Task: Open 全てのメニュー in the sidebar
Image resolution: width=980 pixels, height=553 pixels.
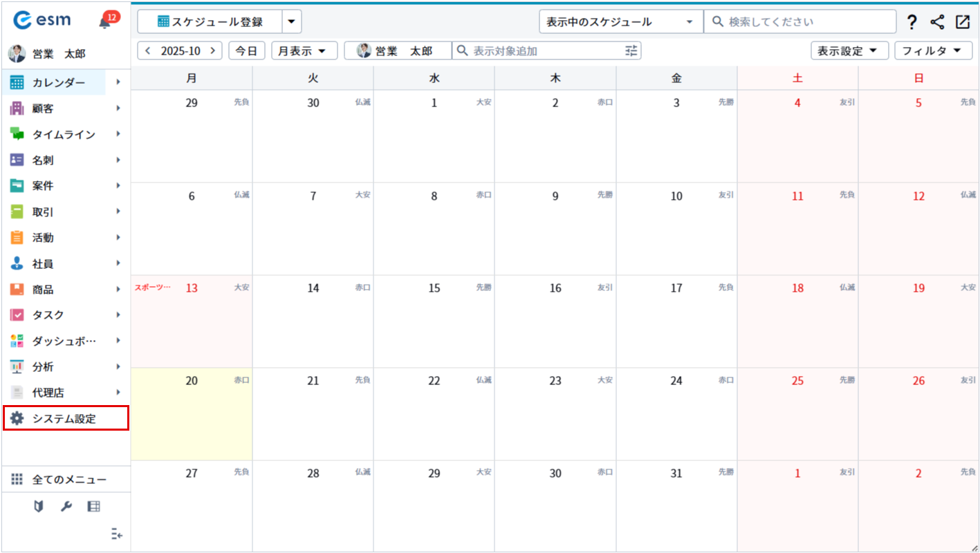Action: point(68,479)
